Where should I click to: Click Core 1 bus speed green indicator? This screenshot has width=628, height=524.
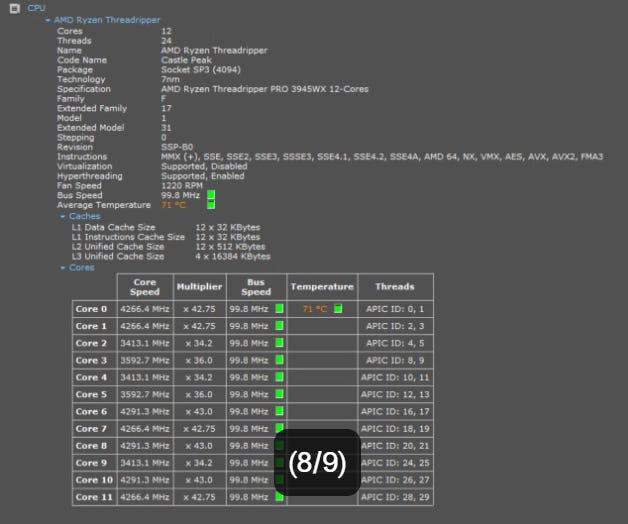tap(280, 326)
